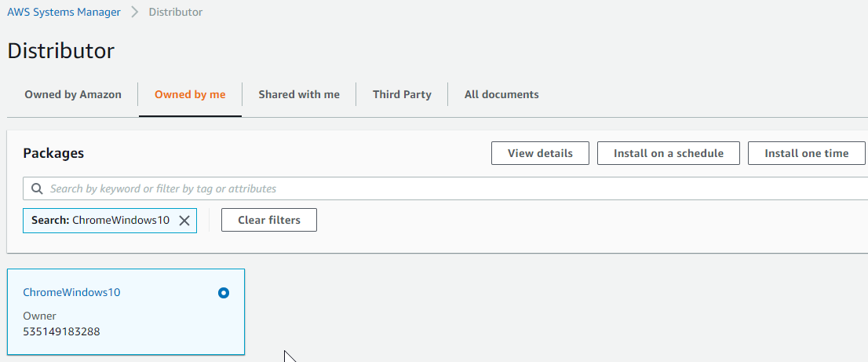Open the AWS Systems Manager breadcrumb link

coord(64,13)
